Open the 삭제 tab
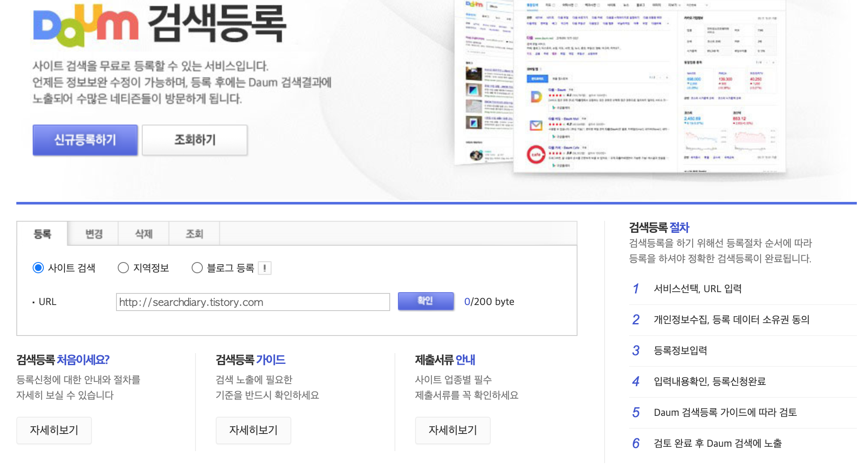 144,234
